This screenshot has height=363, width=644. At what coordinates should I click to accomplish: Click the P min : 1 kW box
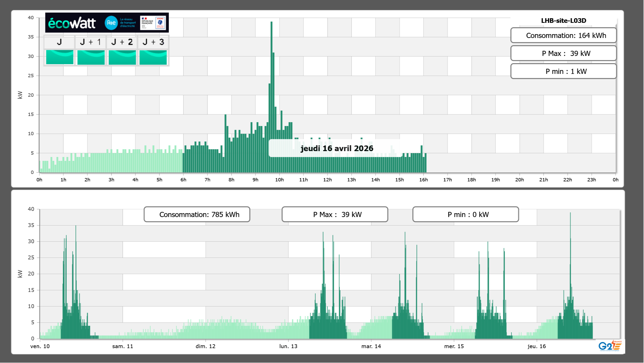click(563, 71)
